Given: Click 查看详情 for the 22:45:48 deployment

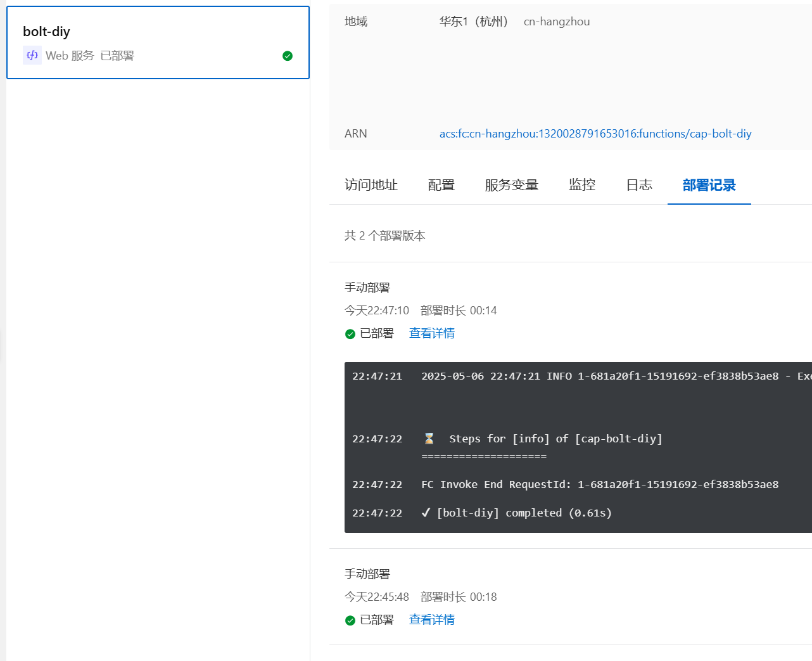Looking at the screenshot, I should click(x=431, y=619).
